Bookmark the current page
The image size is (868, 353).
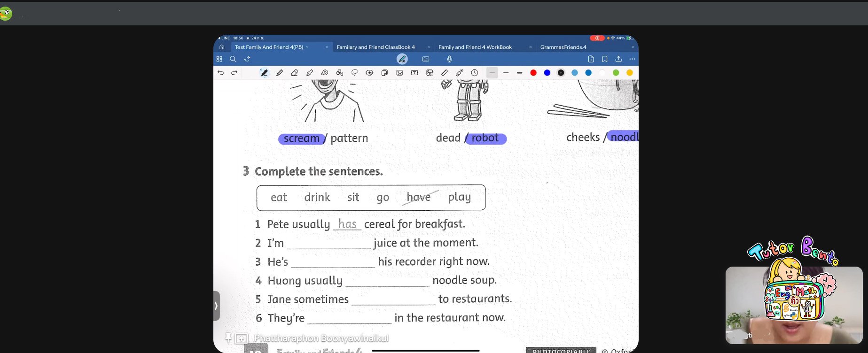[x=605, y=59]
